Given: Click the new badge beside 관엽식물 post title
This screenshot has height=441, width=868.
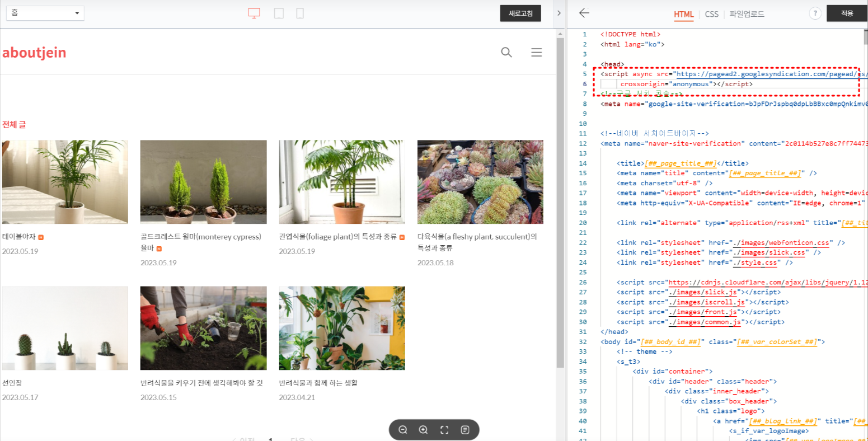Looking at the screenshot, I should pyautogui.click(x=402, y=237).
